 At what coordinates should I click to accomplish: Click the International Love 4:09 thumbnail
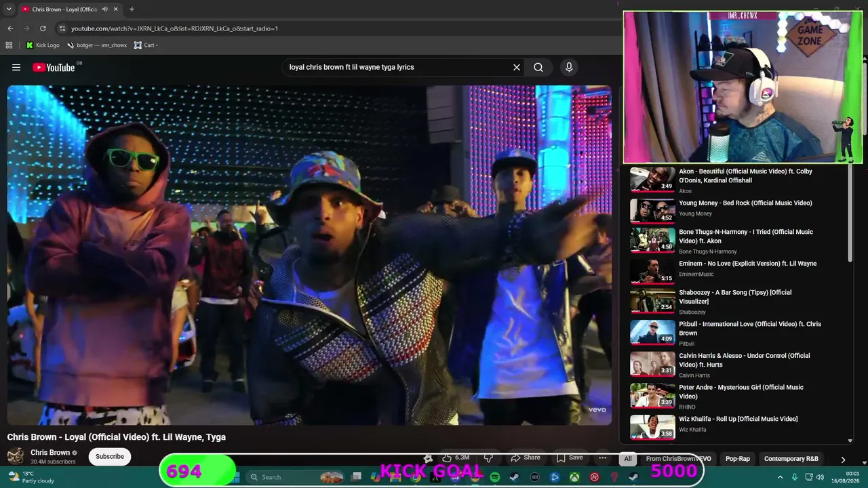652,332
